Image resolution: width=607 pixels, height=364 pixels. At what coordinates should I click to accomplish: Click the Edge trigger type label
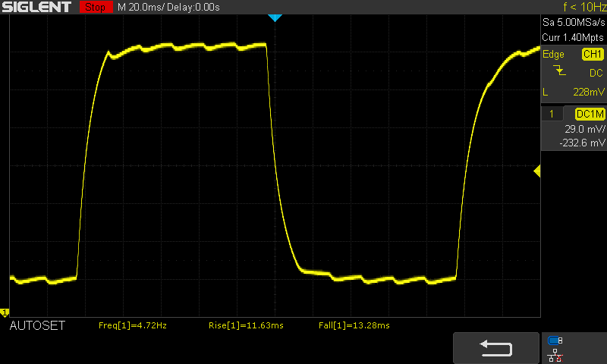click(553, 55)
